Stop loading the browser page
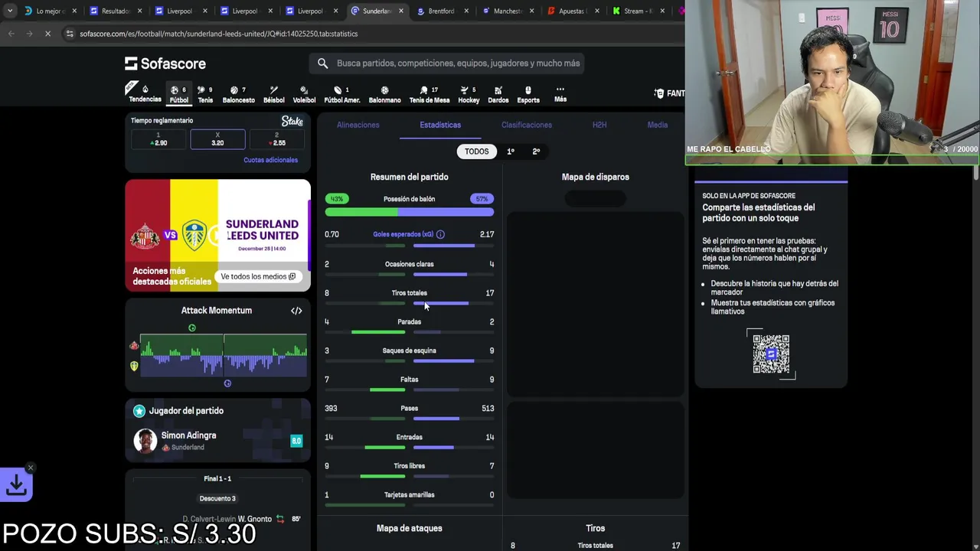This screenshot has height=551, width=980. click(x=47, y=34)
